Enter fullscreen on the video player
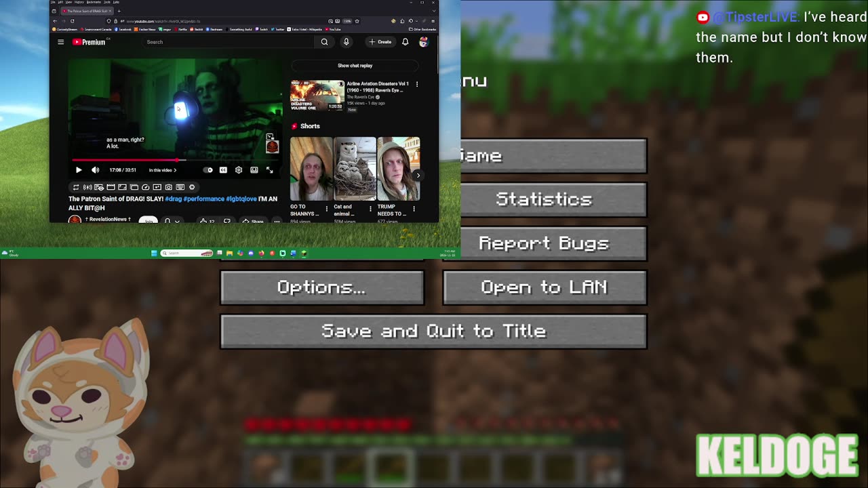 [269, 170]
